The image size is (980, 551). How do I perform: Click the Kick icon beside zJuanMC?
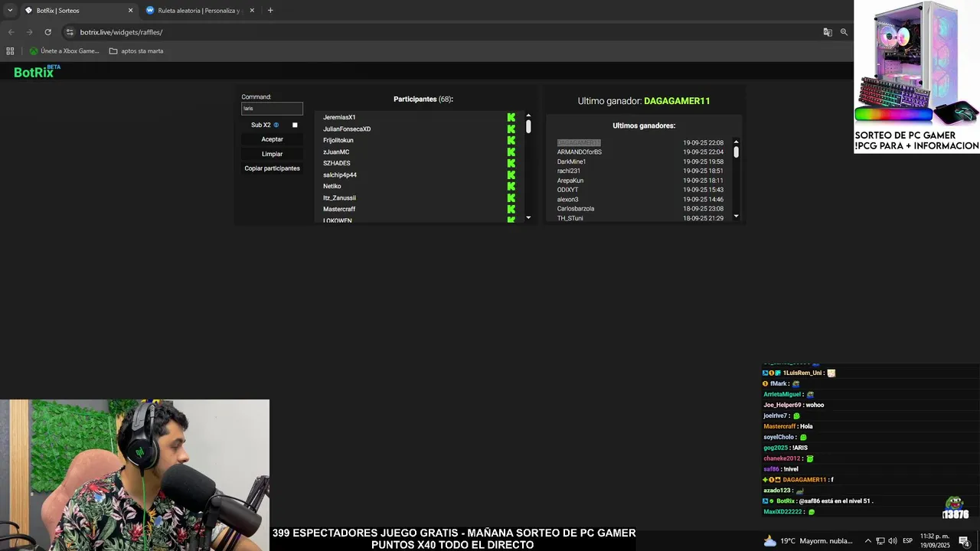point(511,152)
